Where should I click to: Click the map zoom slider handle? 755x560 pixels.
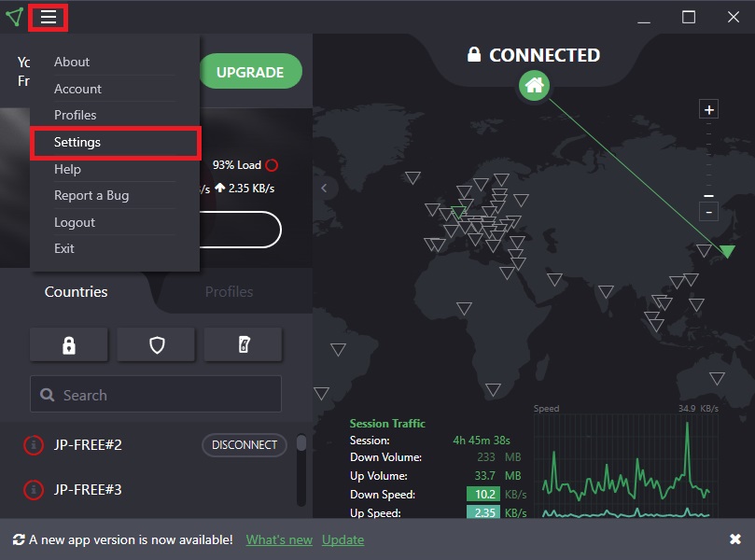708,196
